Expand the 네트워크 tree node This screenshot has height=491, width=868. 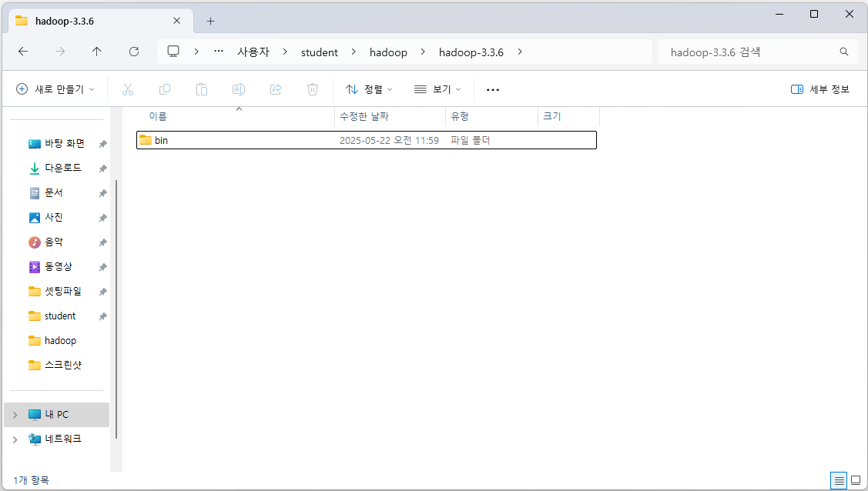point(15,439)
